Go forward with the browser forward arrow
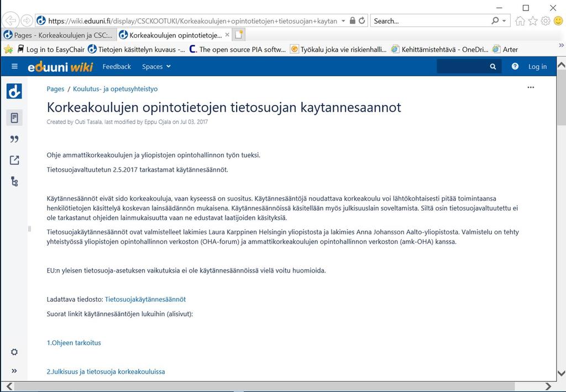566x392 pixels. coord(27,20)
